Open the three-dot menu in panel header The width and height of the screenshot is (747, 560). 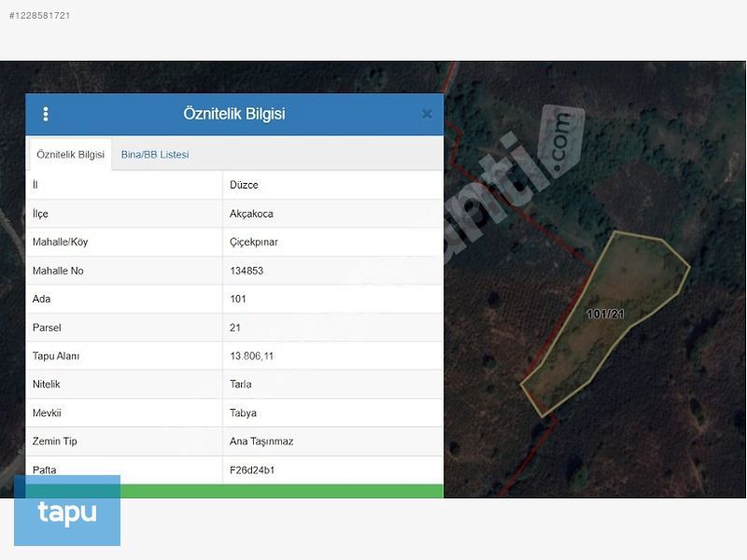(46, 114)
